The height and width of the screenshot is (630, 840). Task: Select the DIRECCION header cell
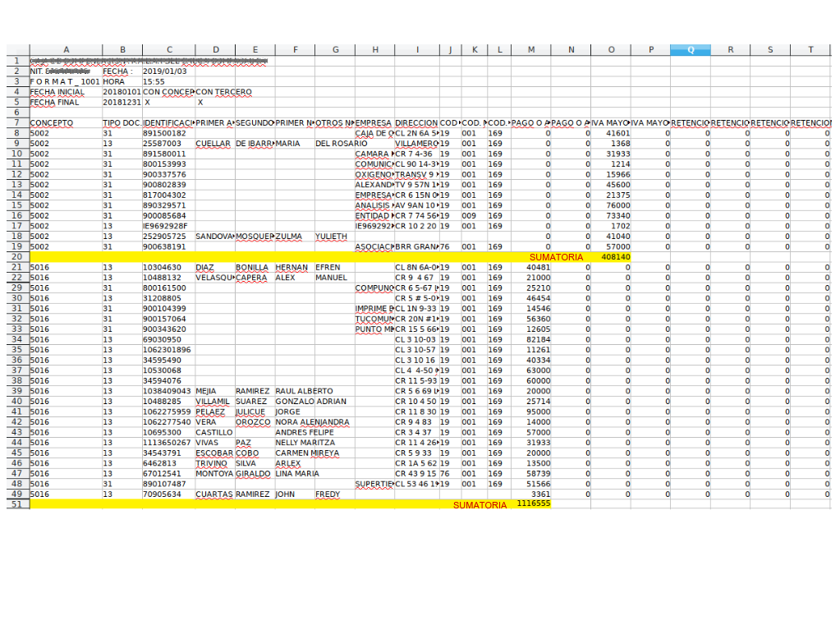(x=415, y=123)
